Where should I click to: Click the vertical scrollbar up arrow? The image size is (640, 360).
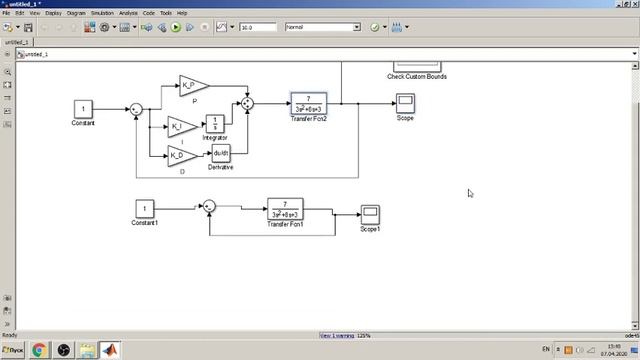click(x=635, y=66)
